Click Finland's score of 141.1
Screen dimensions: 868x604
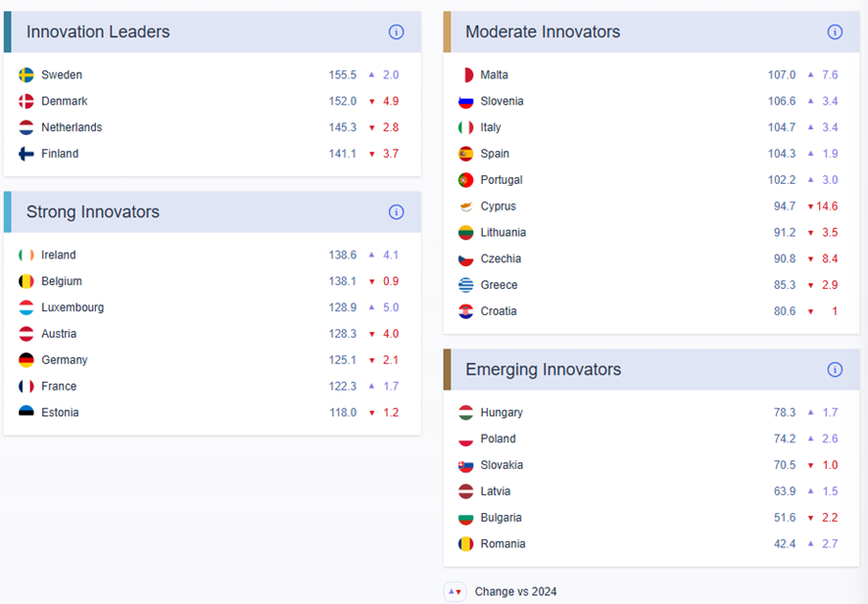[343, 154]
